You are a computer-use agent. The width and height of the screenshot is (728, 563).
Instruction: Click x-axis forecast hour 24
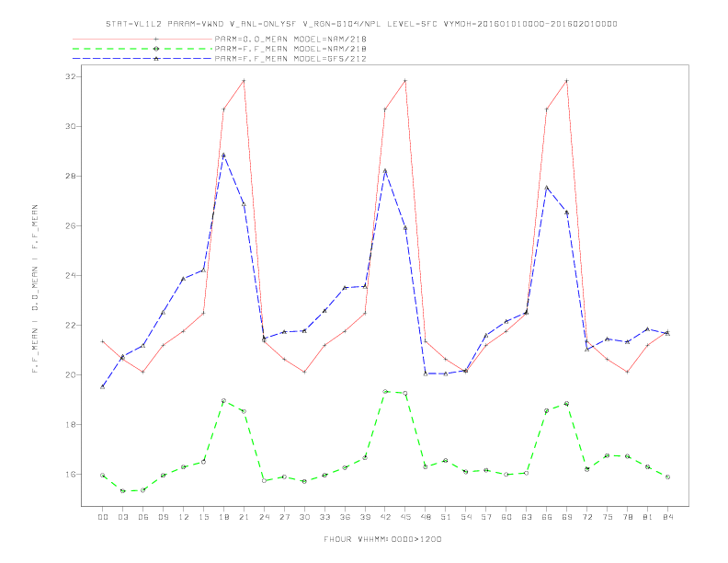click(x=264, y=517)
